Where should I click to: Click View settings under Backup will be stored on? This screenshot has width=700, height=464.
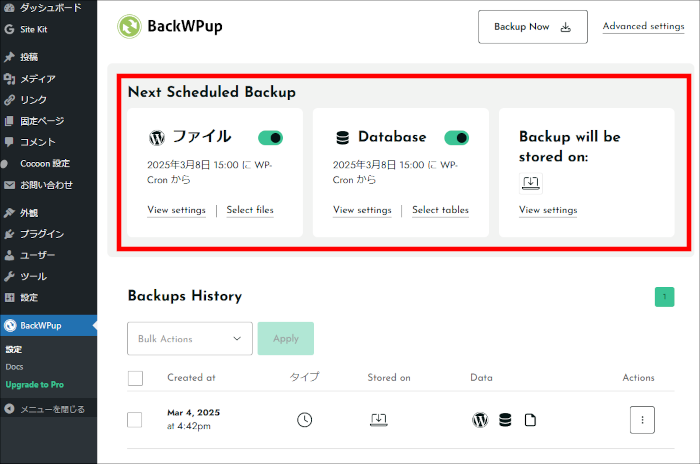coord(548,210)
